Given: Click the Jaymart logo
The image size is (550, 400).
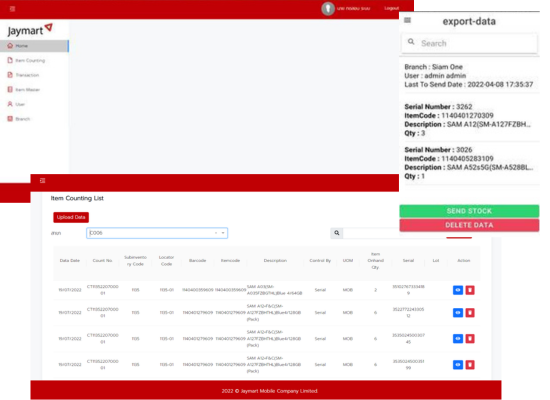Looking at the screenshot, I should click(x=30, y=30).
